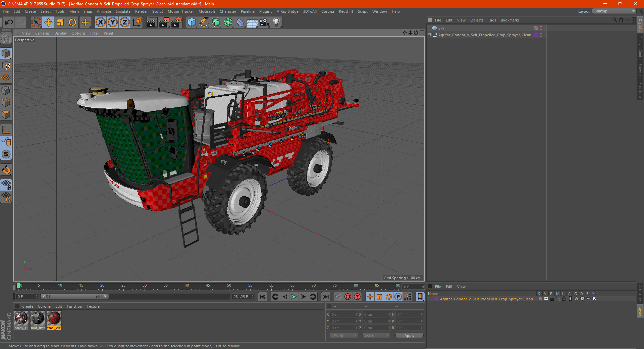
Task: Go to start of animation
Action: pyautogui.click(x=263, y=297)
